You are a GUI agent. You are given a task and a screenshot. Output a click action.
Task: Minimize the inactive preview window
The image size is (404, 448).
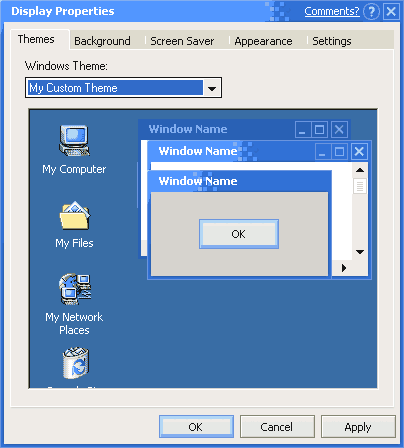303,130
